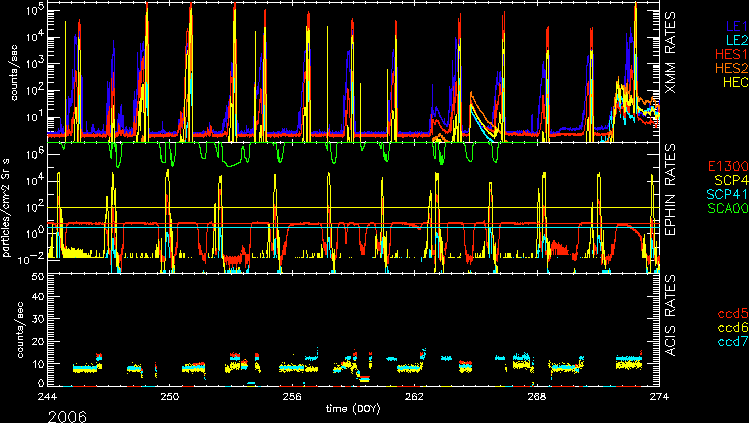Click the 268 tick on time axis
Viewport: 749px width, 423px height.
pyautogui.click(x=536, y=397)
